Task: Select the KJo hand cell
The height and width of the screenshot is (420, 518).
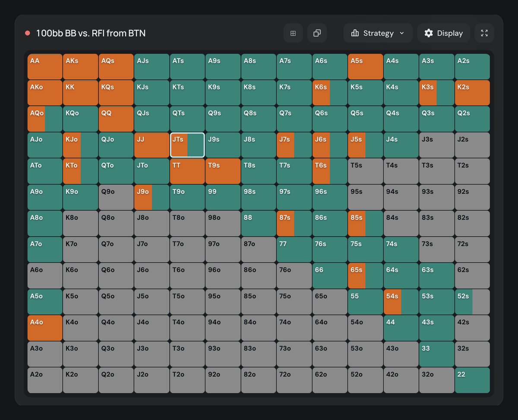Action: click(x=81, y=145)
